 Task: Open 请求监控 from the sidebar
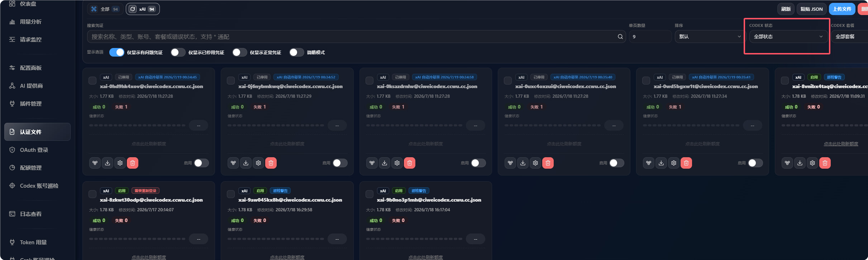coord(37,40)
